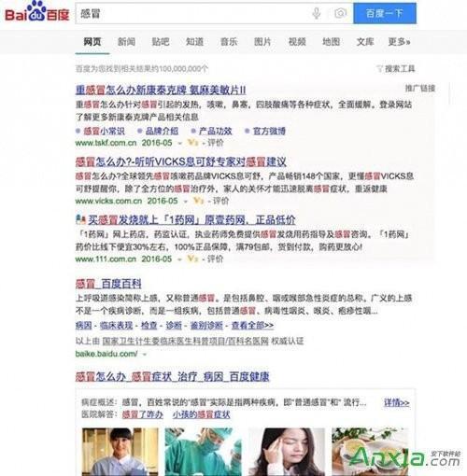The height and width of the screenshot is (476, 467).
Task: Open the 搜索工具 filter icon
Action: click(379, 69)
